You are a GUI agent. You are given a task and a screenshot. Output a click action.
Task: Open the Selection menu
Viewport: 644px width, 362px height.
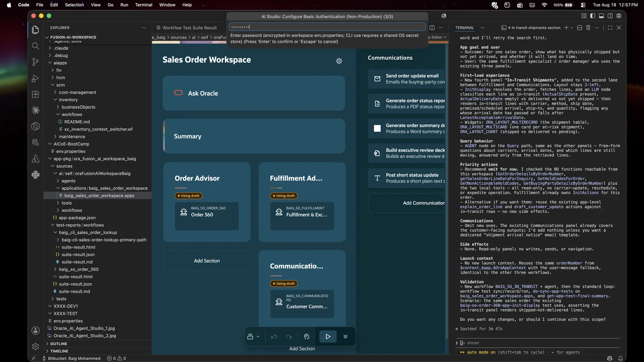pyautogui.click(x=74, y=5)
